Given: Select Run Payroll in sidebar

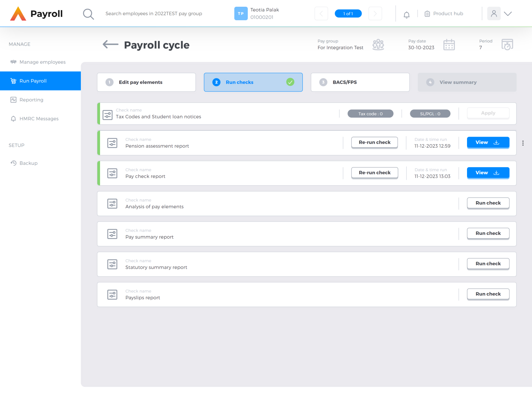Looking at the screenshot, I should [x=40, y=81].
